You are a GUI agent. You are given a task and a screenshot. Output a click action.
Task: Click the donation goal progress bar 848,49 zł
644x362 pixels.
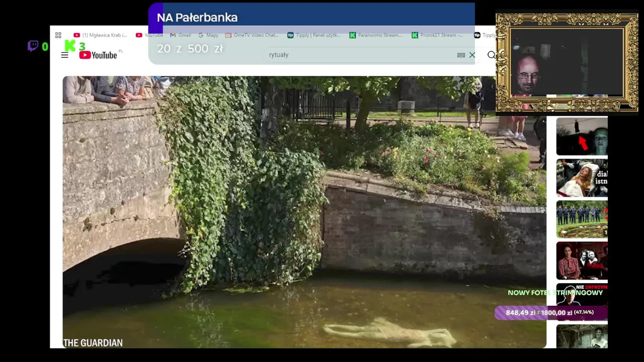551,313
